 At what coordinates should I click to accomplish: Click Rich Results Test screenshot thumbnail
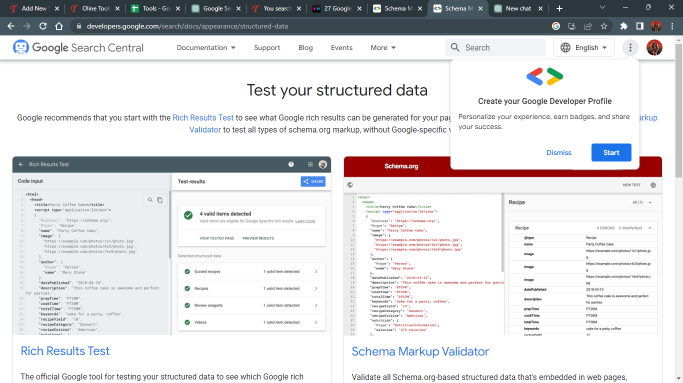(x=172, y=246)
